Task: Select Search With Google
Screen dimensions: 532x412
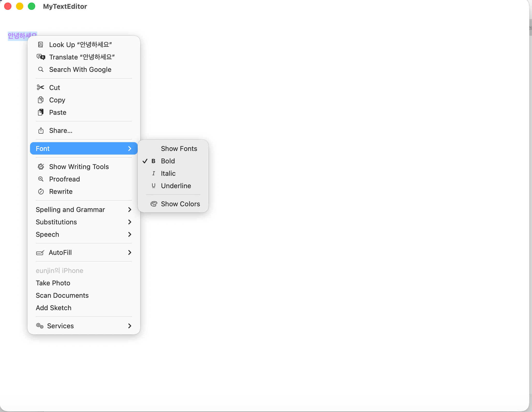Action: (x=80, y=70)
